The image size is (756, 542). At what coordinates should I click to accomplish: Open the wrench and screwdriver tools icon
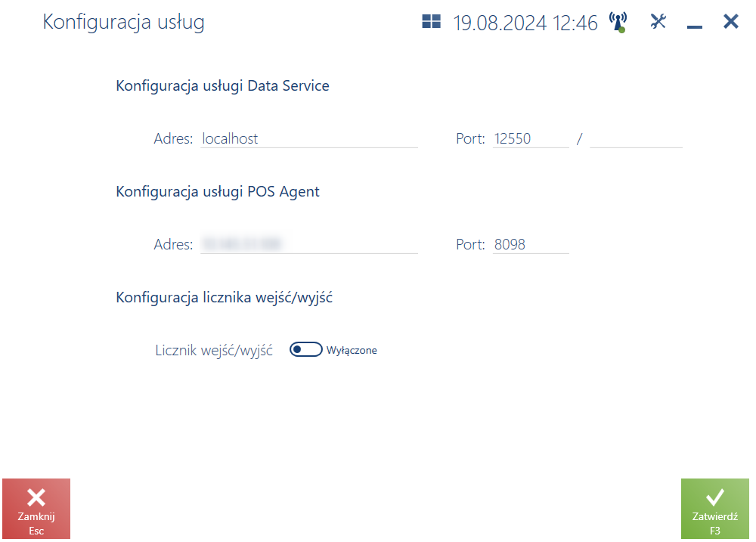pyautogui.click(x=658, y=21)
